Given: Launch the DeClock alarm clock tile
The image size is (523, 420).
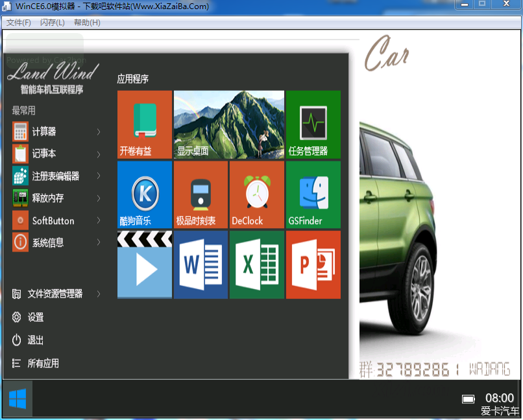Looking at the screenshot, I should pyautogui.click(x=257, y=194).
